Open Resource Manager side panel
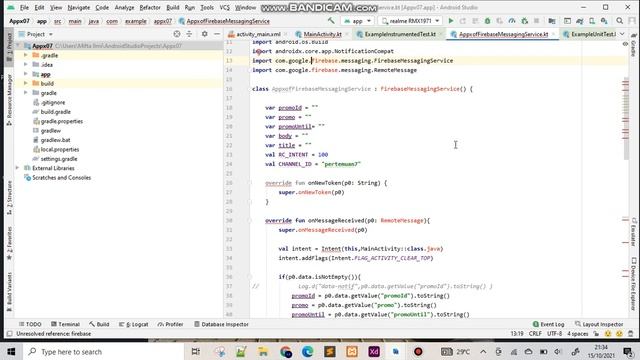Viewport: 640px width, 360px height. [9, 99]
